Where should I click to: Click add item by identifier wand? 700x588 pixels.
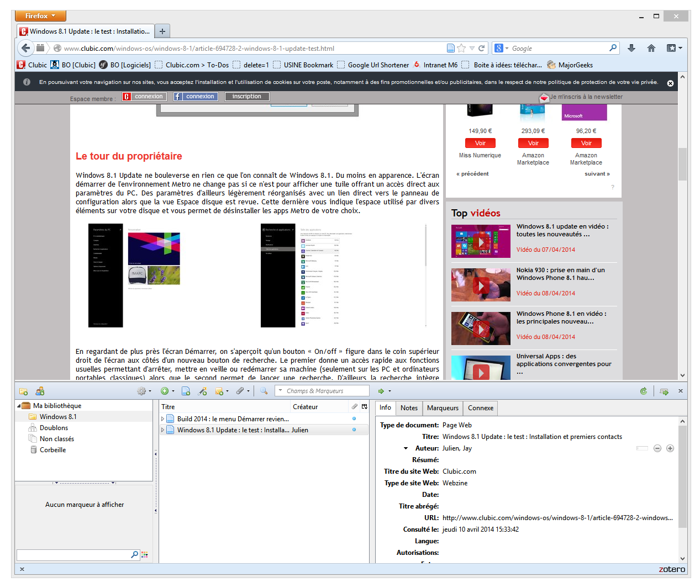(202, 391)
